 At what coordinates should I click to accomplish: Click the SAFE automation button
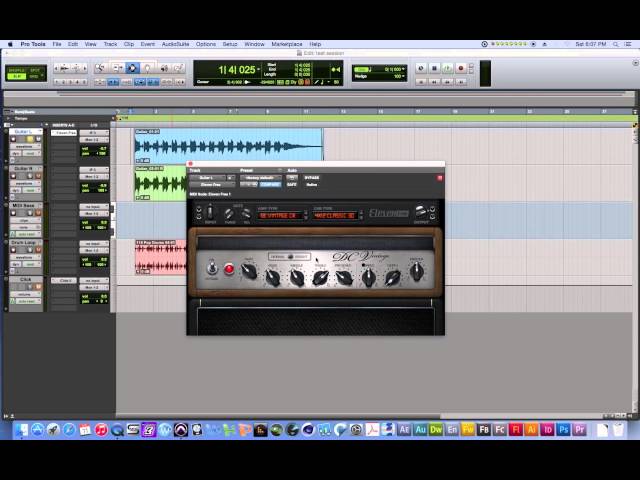click(x=291, y=184)
